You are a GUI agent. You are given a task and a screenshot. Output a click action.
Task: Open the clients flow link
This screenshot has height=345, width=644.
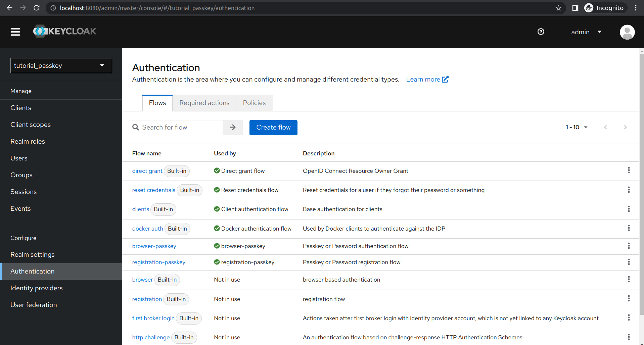(140, 209)
